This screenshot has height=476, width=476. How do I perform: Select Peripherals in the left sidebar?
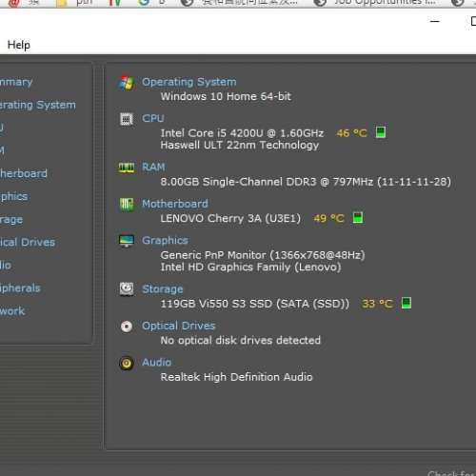tap(20, 288)
